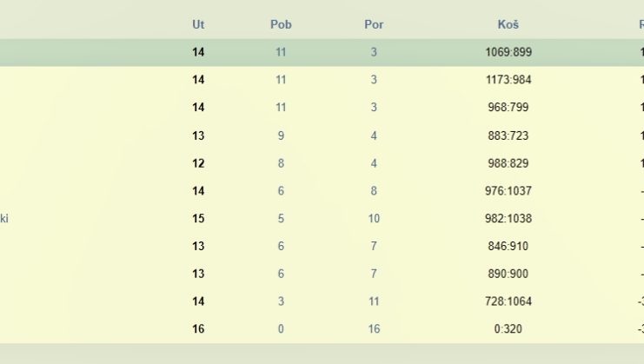644x364 pixels.
Task: Sort by the Pob column header
Action: click(281, 24)
